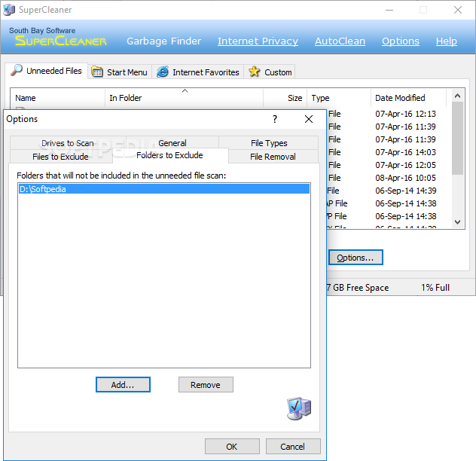Click the star icon on Custom tab
The image size is (476, 461).
(x=254, y=72)
